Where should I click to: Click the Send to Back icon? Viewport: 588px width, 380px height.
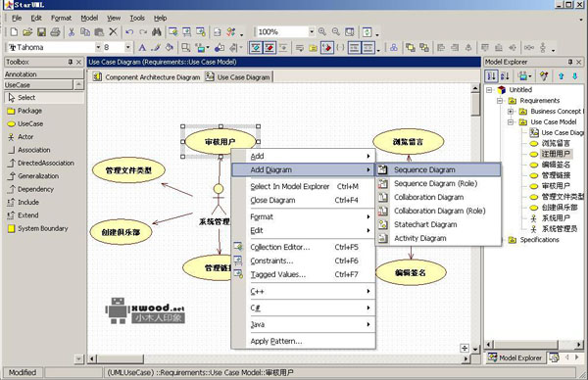pos(424,48)
